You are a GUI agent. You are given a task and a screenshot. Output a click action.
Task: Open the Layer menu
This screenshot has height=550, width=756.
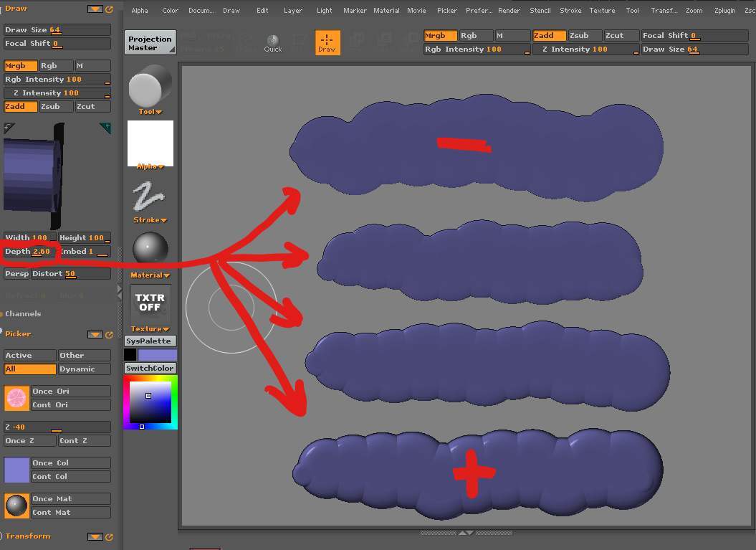[x=292, y=11]
